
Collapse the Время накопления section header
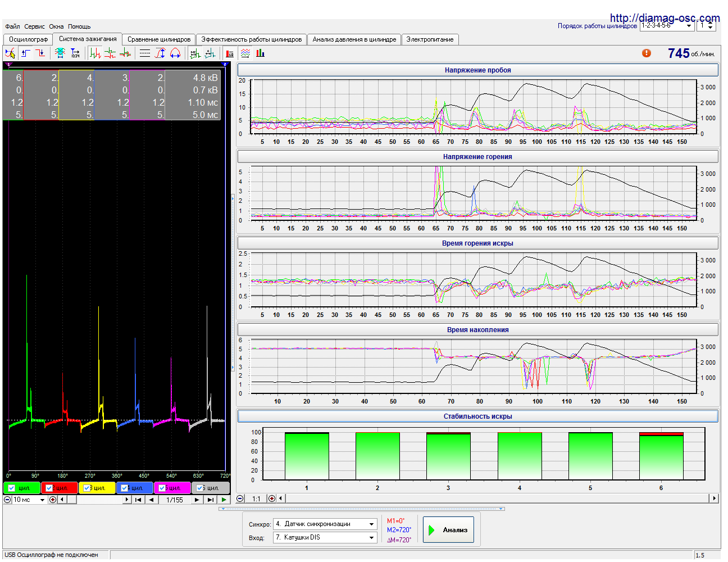[x=477, y=330]
